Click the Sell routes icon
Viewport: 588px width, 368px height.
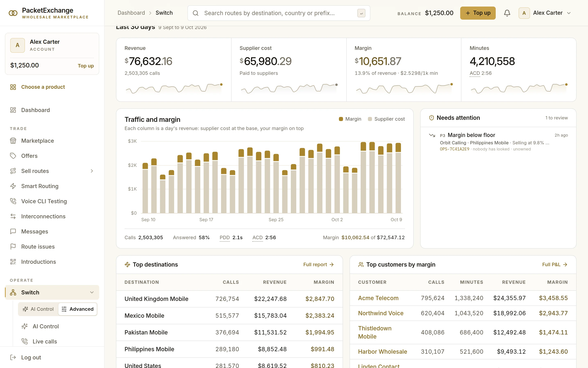13,171
